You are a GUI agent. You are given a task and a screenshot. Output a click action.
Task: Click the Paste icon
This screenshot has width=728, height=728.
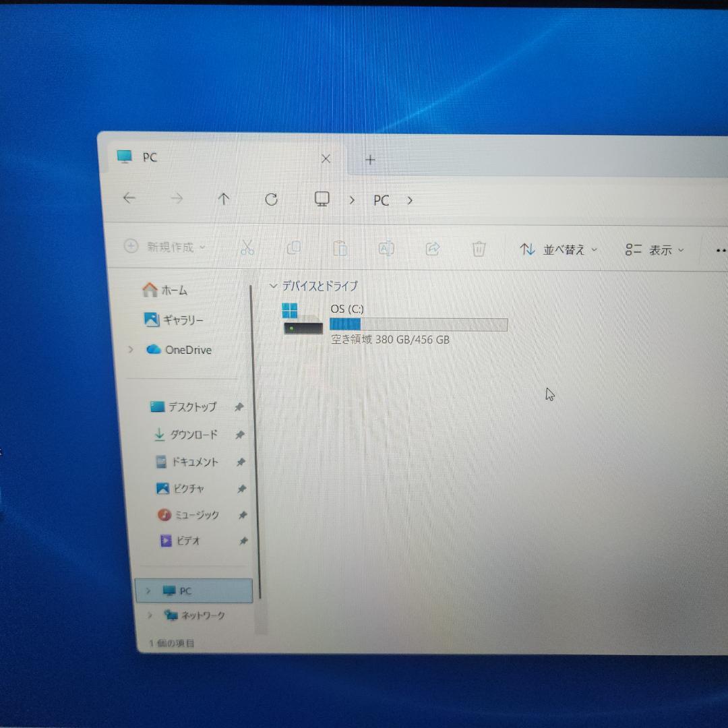(x=340, y=248)
